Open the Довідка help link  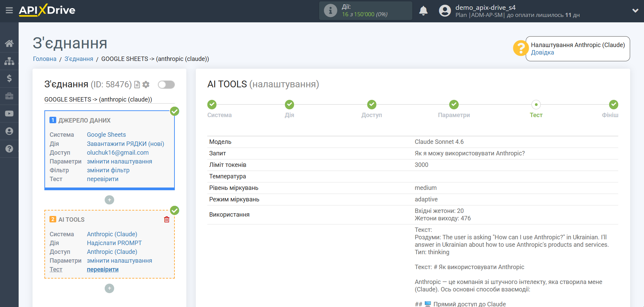(x=542, y=52)
